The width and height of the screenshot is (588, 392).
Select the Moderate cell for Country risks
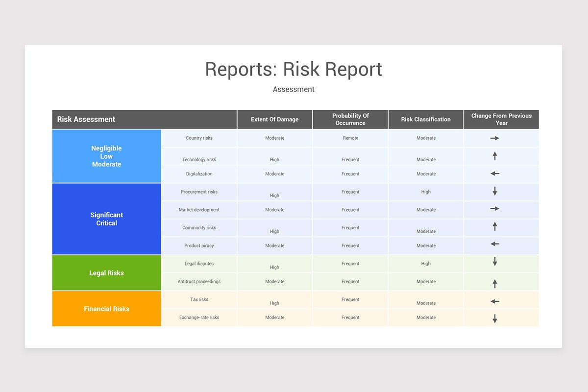pyautogui.click(x=274, y=138)
